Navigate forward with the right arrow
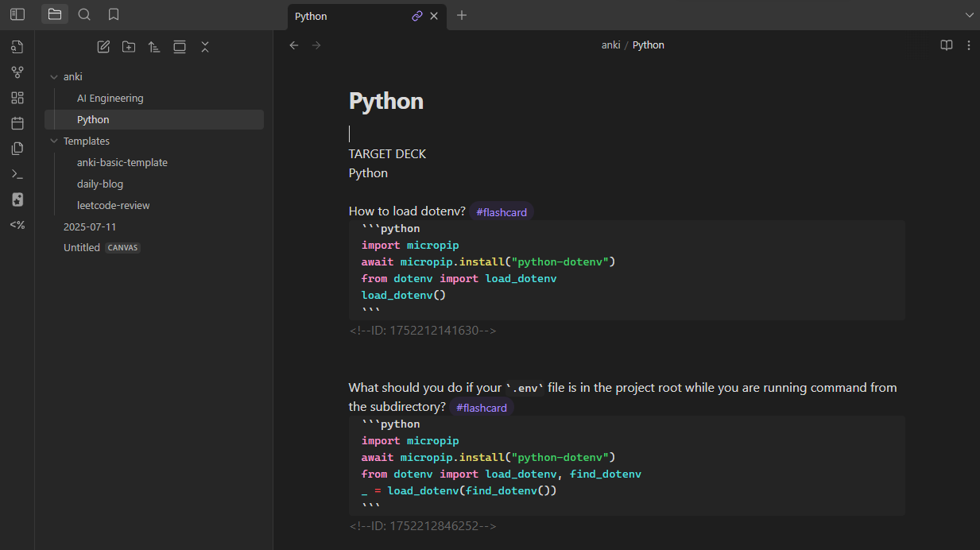The width and height of the screenshot is (980, 550). pos(316,45)
